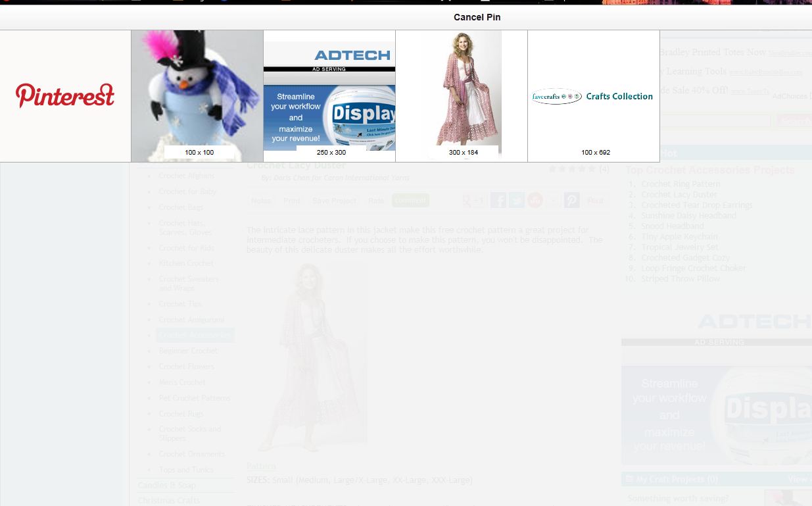The width and height of the screenshot is (812, 506).
Task: Open the Striped Throw Pillow link
Action: [681, 279]
